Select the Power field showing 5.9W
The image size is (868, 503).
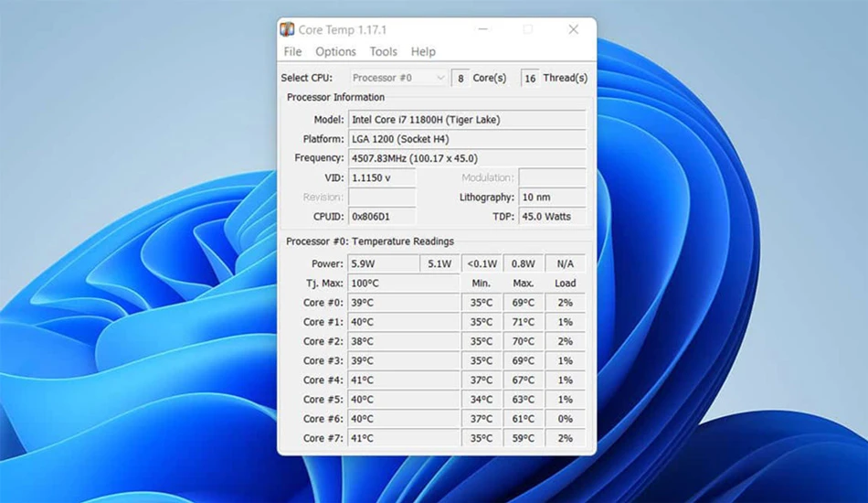point(383,263)
